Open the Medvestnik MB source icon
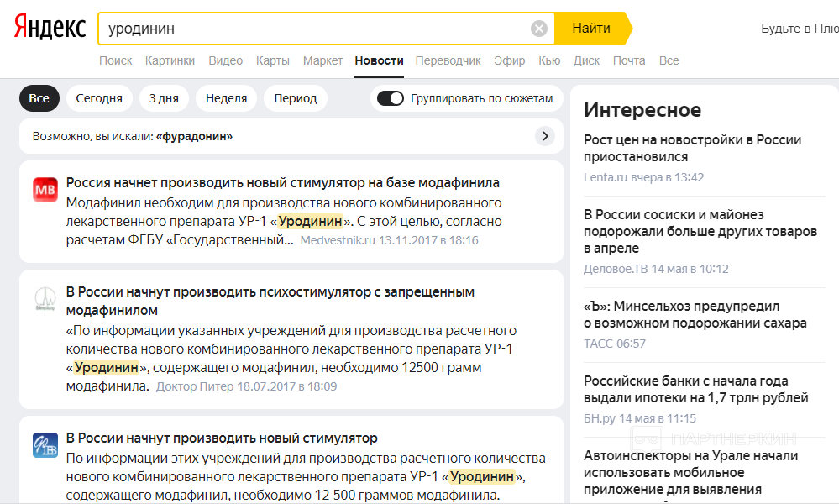The image size is (839, 504). [45, 189]
